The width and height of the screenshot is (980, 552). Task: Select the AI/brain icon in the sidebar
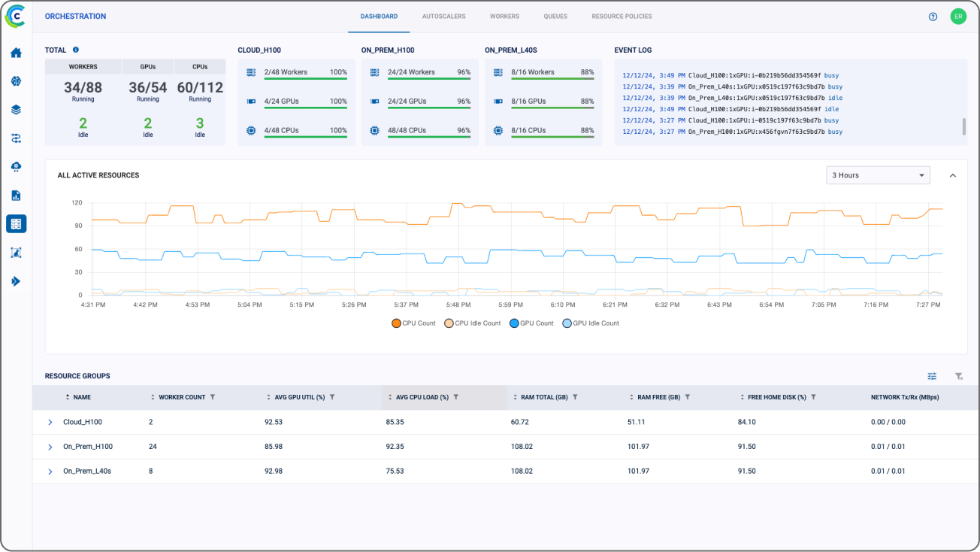pyautogui.click(x=15, y=81)
